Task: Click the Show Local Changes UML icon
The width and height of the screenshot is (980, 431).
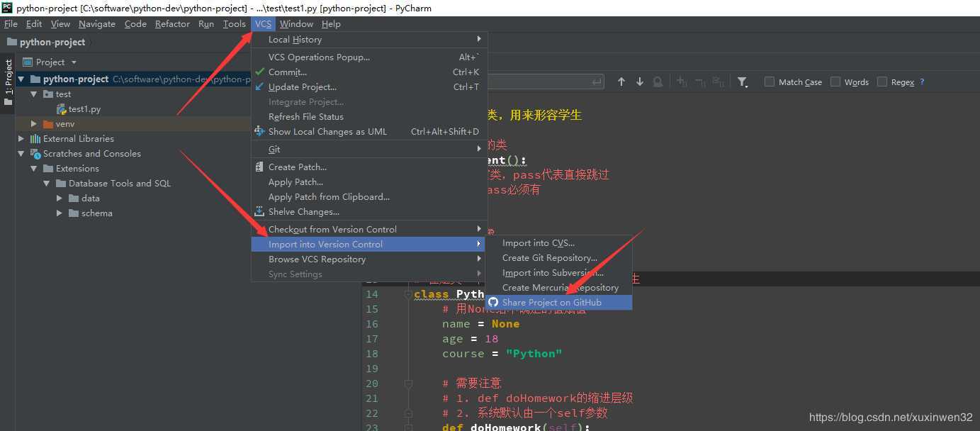Action: coord(259,132)
